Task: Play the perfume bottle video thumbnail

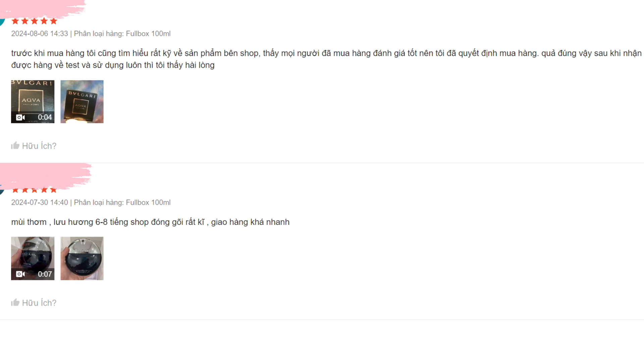Action: [33, 258]
